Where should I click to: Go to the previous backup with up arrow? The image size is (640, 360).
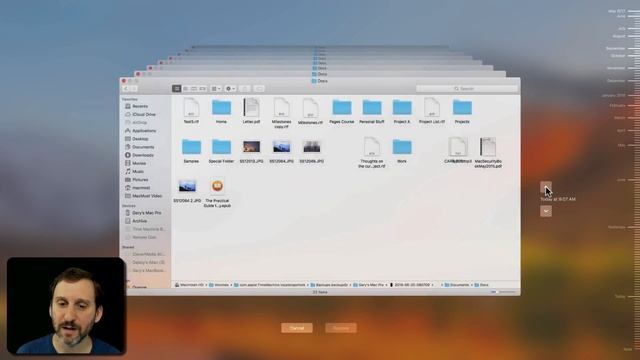[546, 187]
